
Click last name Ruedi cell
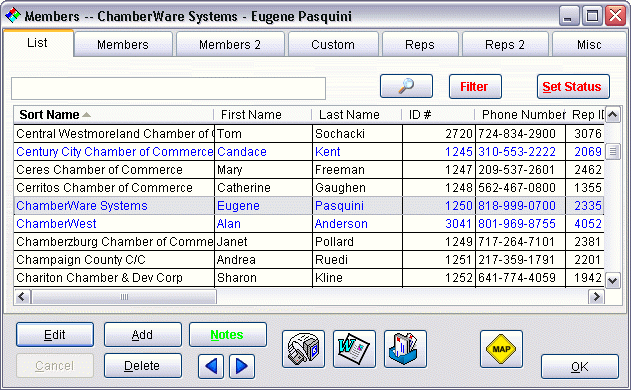[x=357, y=260]
